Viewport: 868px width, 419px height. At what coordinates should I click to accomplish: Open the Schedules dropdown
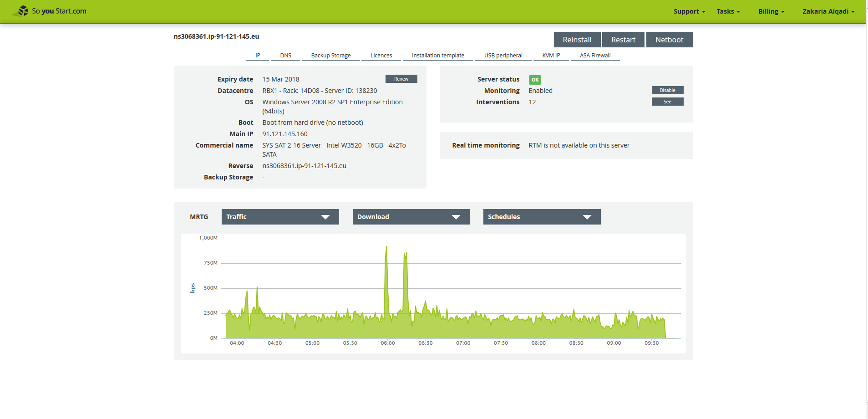[x=542, y=217]
